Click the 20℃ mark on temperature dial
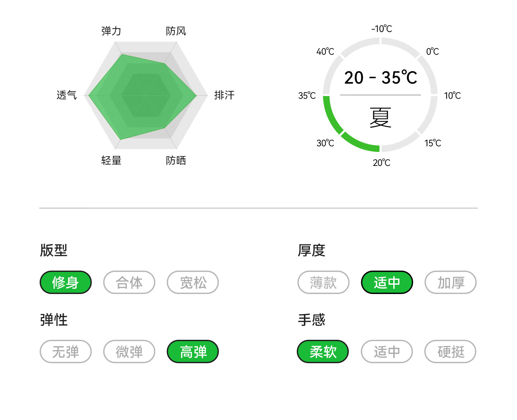This screenshot has width=517, height=420. [382, 162]
